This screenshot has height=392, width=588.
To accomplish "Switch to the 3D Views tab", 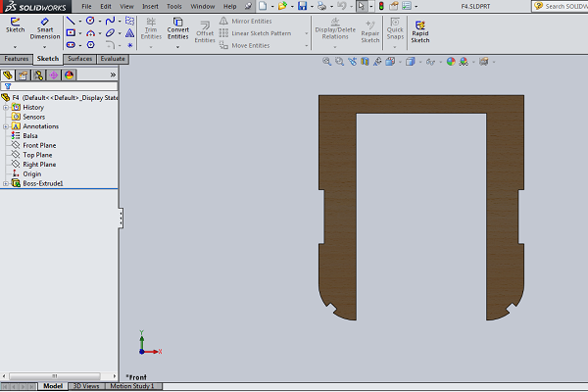I will pyautogui.click(x=86, y=386).
